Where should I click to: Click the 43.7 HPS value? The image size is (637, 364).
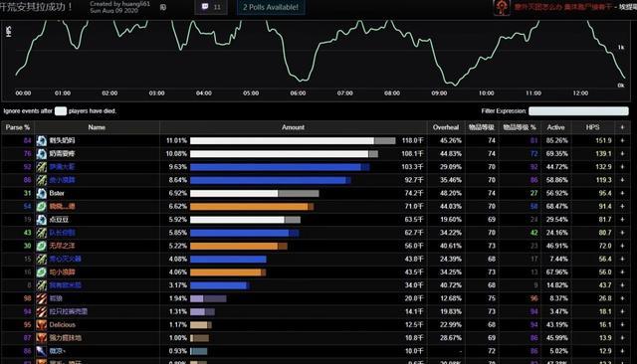pos(605,285)
